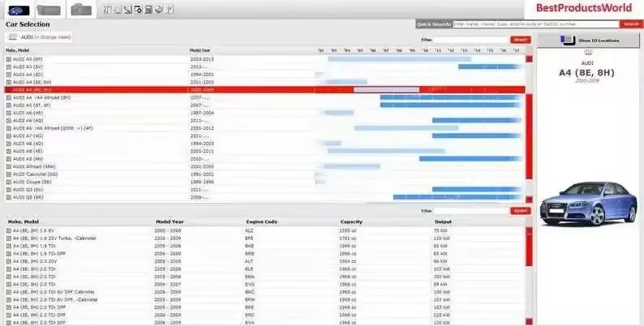The width and height of the screenshot is (644, 326).
Task: Click the row icon beside AUDI A3 (8P)
Action: (9, 59)
